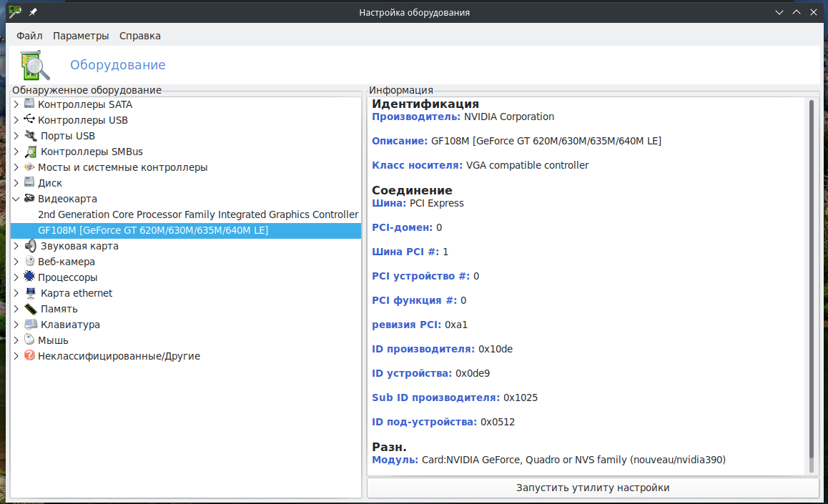Viewport: 828px width, 504px height.
Task: Open the Справка menu
Action: pos(140,36)
